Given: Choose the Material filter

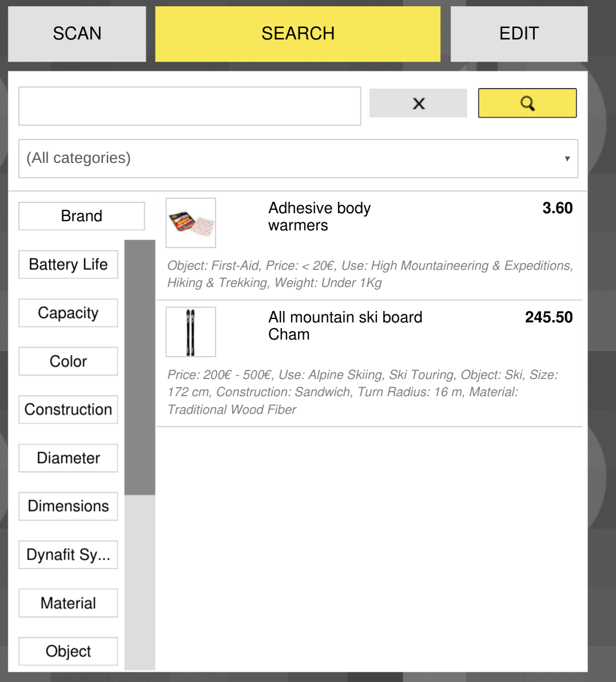Looking at the screenshot, I should click(68, 603).
